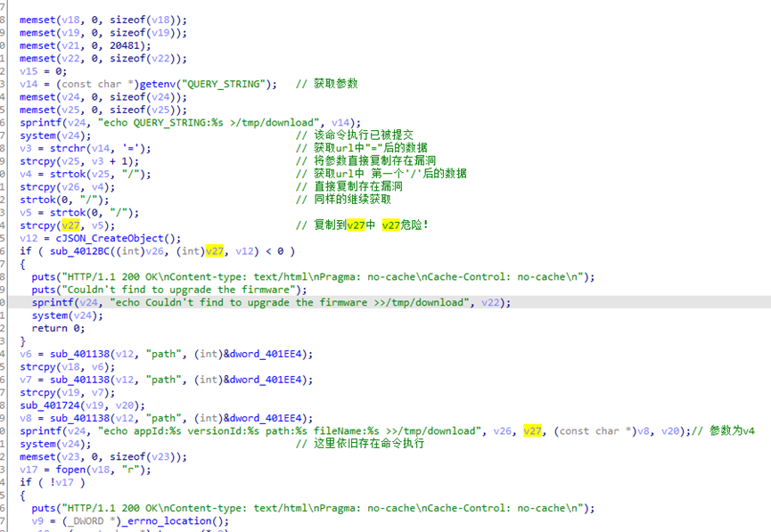The height and width of the screenshot is (532, 771).
Task: Click the first puts "HTTP/1.1 200 OK" line
Action: [x=313, y=277]
